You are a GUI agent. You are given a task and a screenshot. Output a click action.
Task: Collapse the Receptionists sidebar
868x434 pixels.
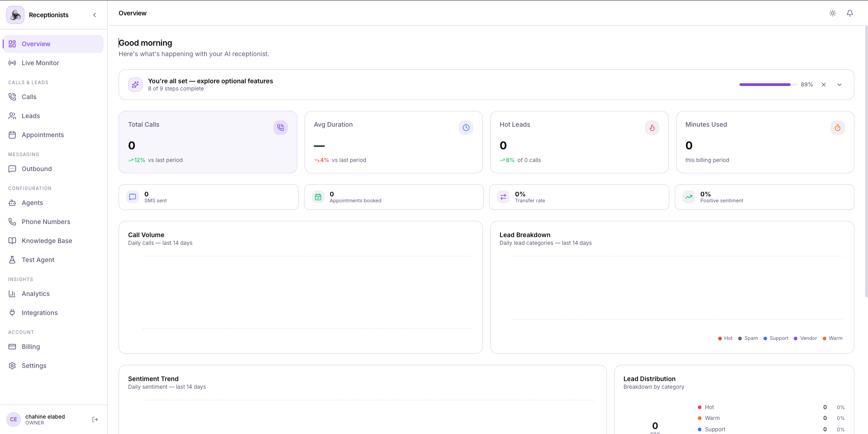coord(95,15)
